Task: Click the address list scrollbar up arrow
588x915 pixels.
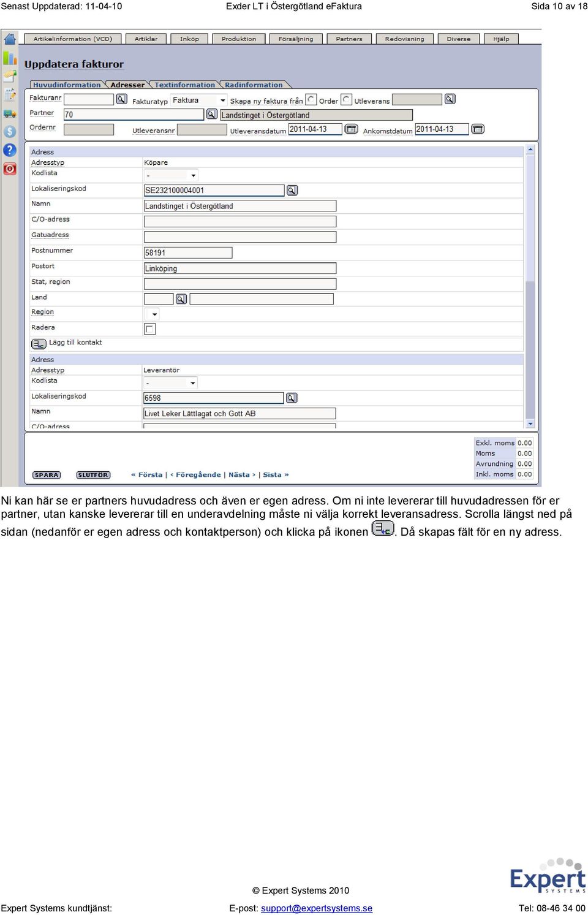Action: point(530,149)
